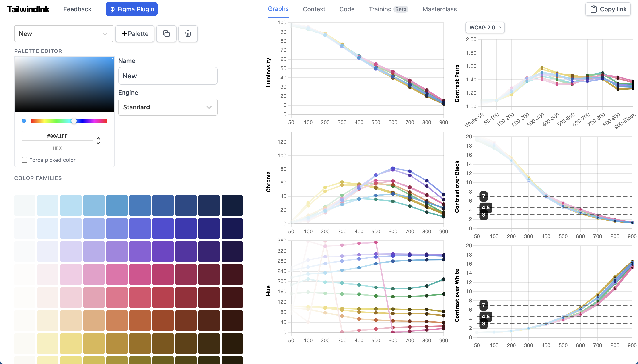Click the blue color preview dot
Screen dimensions: 638x364
click(x=24, y=121)
